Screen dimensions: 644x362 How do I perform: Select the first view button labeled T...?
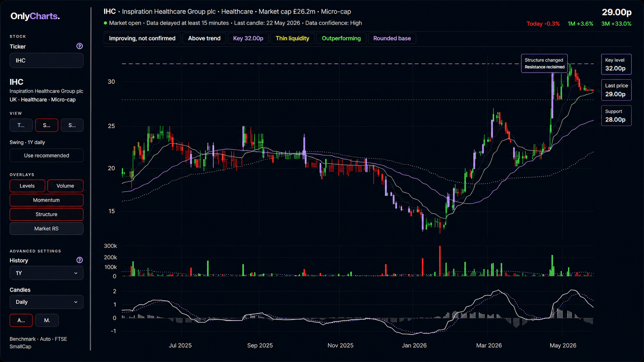pos(21,125)
